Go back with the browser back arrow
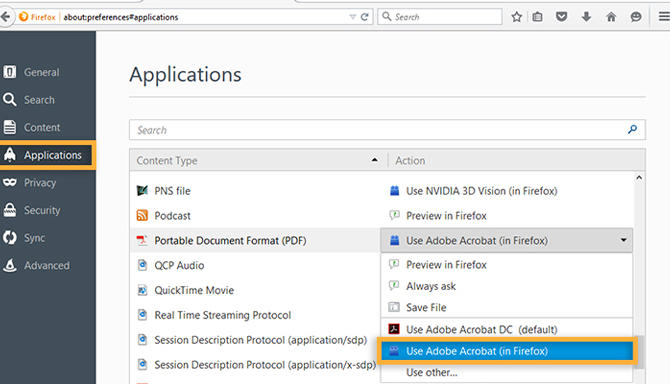Viewport: 670px width, 384px height. (5, 17)
